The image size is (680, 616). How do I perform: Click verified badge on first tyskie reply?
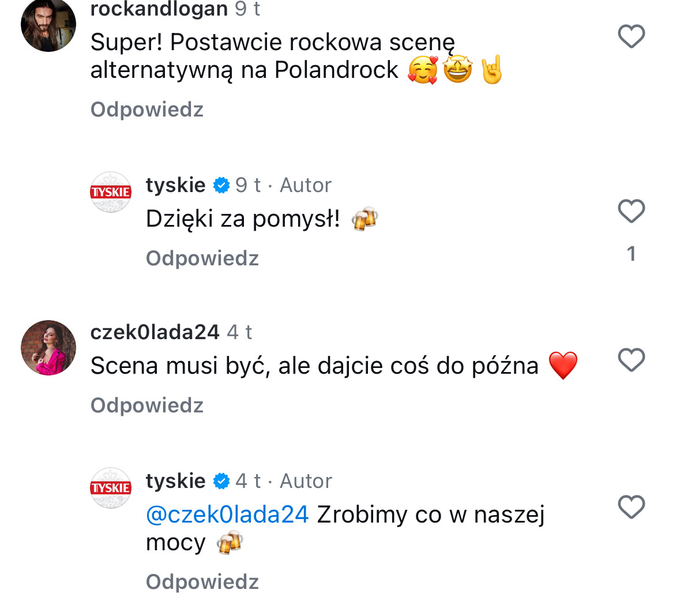coord(221,186)
